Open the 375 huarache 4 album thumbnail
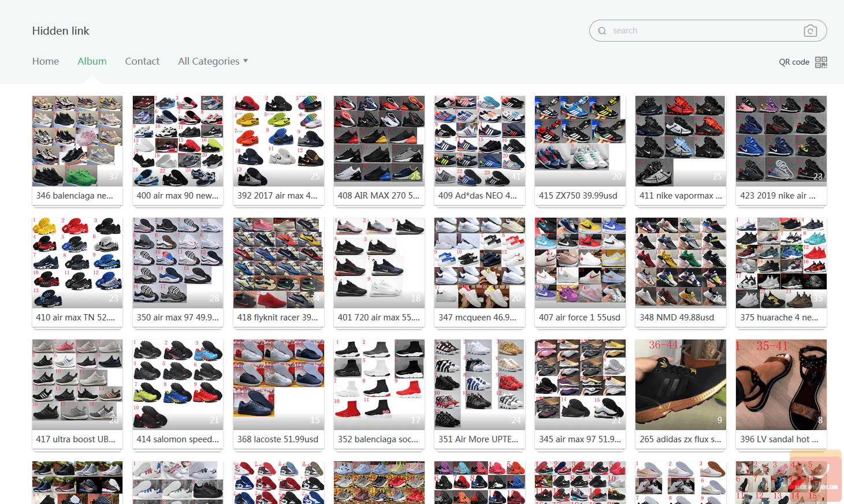This screenshot has height=504, width=844. pyautogui.click(x=781, y=263)
